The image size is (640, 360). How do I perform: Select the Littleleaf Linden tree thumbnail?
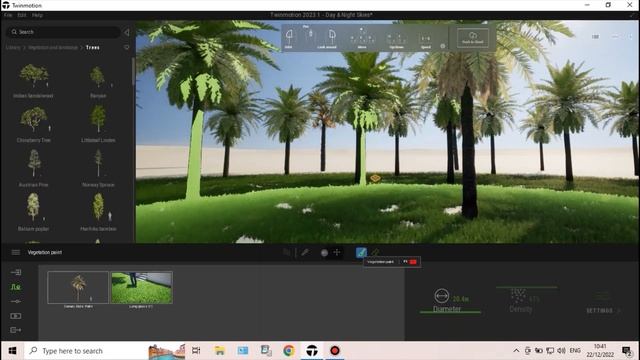point(98,118)
